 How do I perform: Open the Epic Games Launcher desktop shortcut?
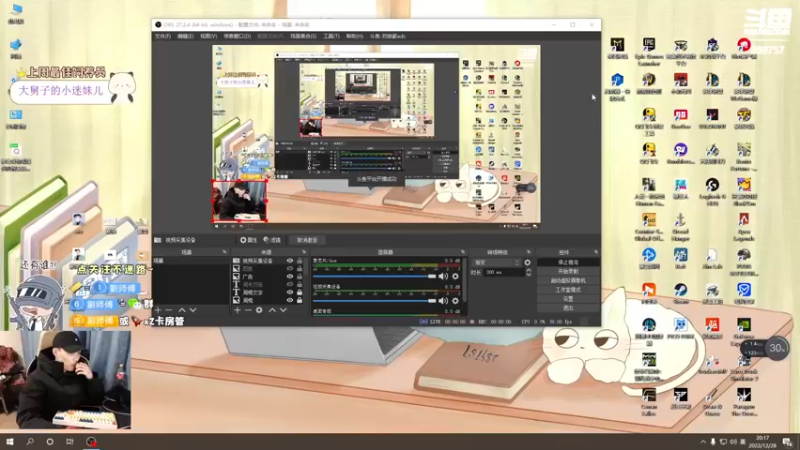tap(648, 51)
